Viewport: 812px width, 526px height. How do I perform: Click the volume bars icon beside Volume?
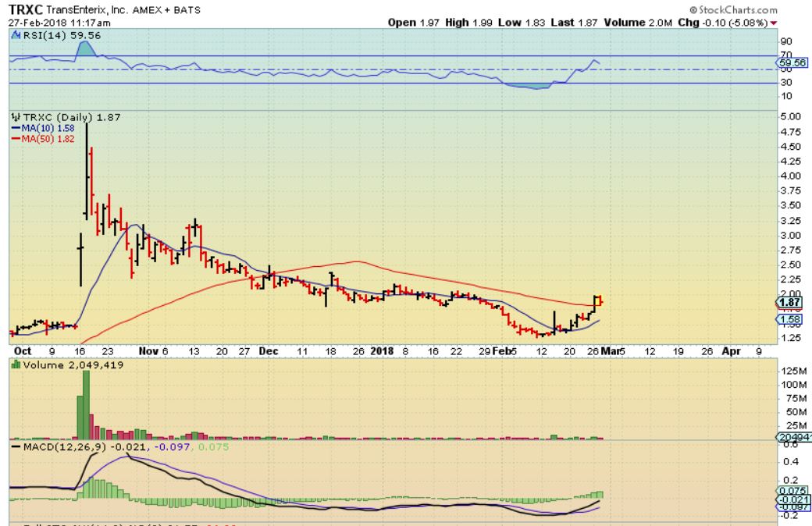coord(16,365)
